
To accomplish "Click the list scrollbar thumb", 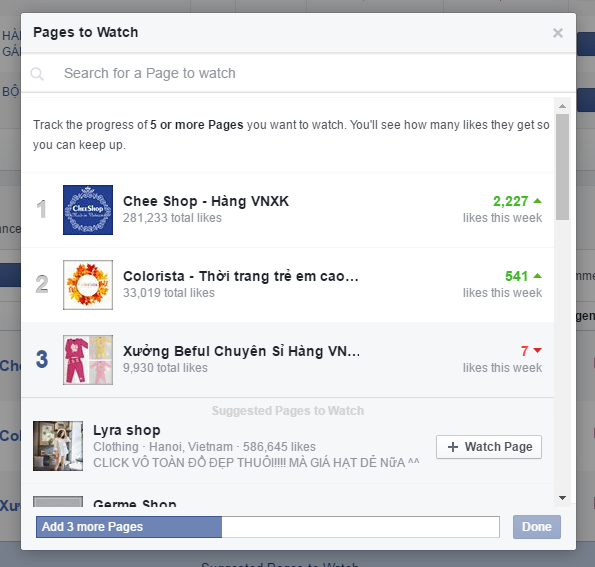I will click(562, 167).
